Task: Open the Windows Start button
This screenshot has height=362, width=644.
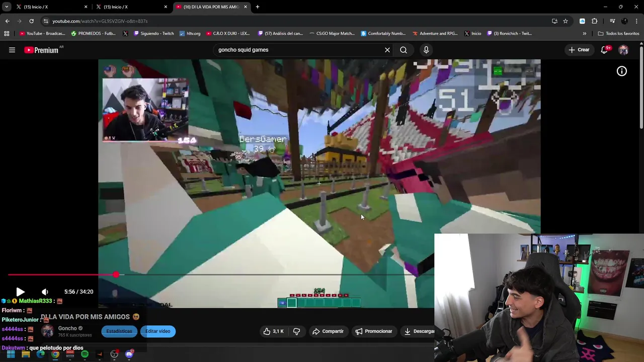Action: (x=11, y=354)
